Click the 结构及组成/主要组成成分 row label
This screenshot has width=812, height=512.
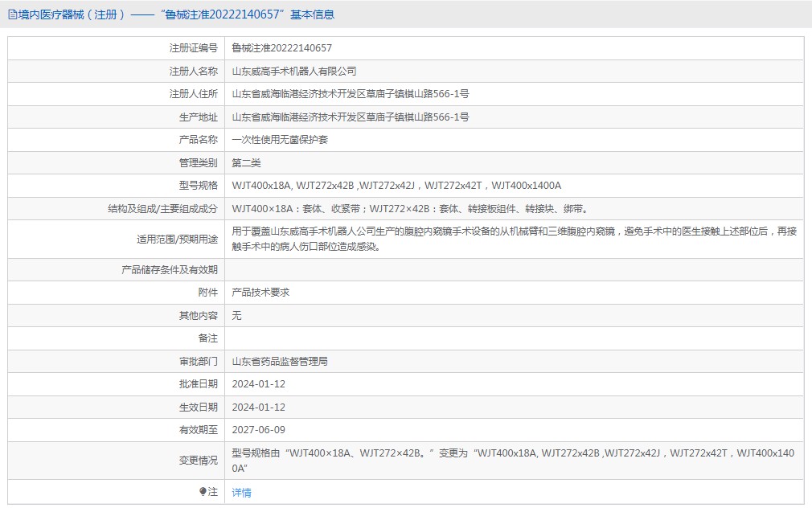[162, 209]
